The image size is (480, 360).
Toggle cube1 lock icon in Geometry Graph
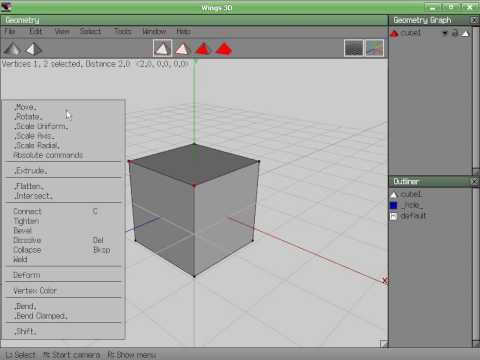[455, 33]
